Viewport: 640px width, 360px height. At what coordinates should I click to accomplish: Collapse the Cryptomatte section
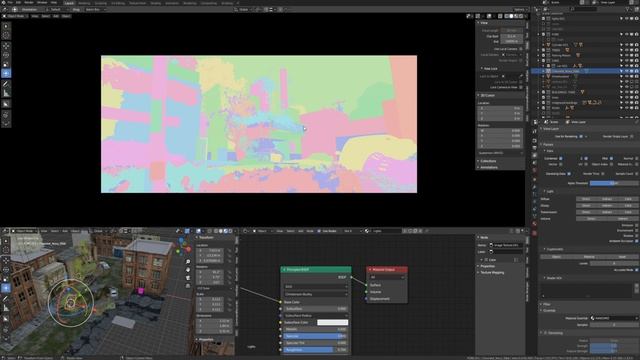point(555,249)
